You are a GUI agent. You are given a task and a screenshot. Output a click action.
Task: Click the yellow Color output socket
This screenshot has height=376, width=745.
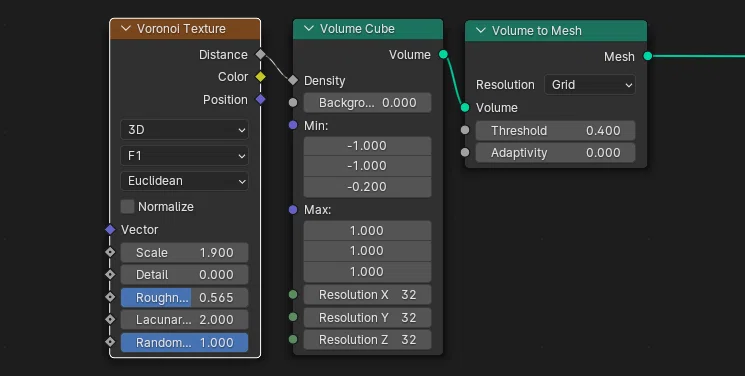[260, 77]
